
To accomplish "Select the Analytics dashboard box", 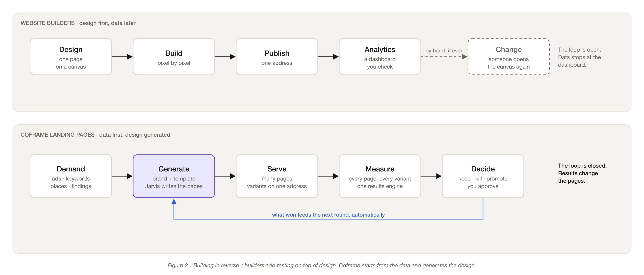I will [380, 57].
